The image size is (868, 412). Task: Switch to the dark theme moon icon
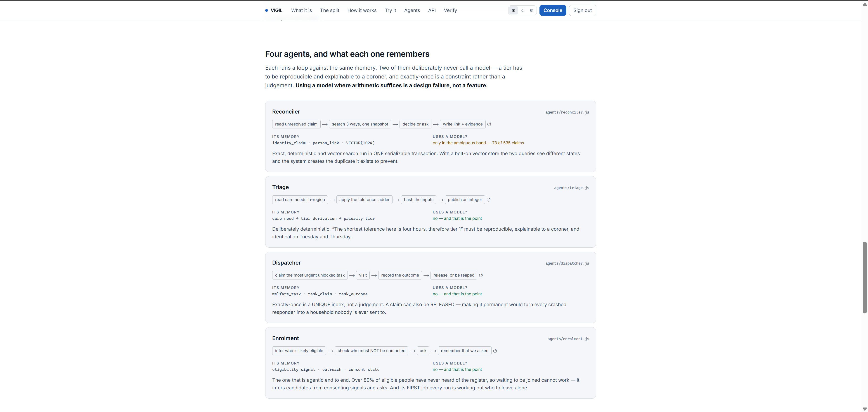point(522,10)
